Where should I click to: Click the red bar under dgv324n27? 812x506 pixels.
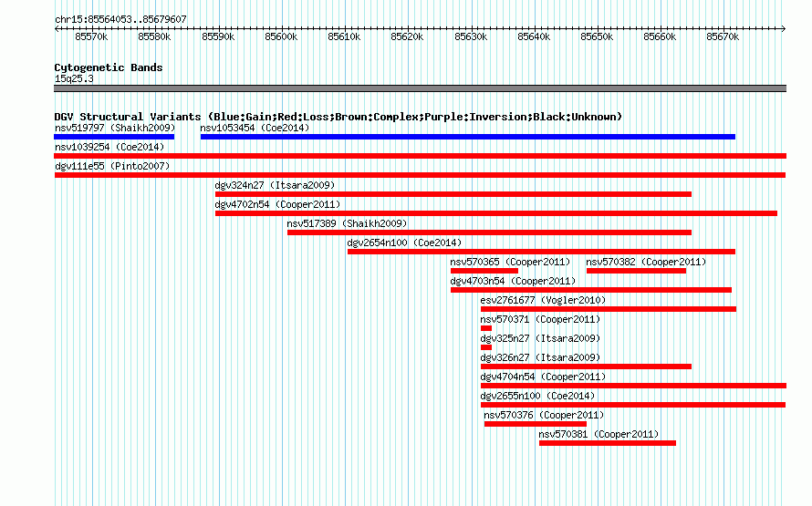coord(453,194)
